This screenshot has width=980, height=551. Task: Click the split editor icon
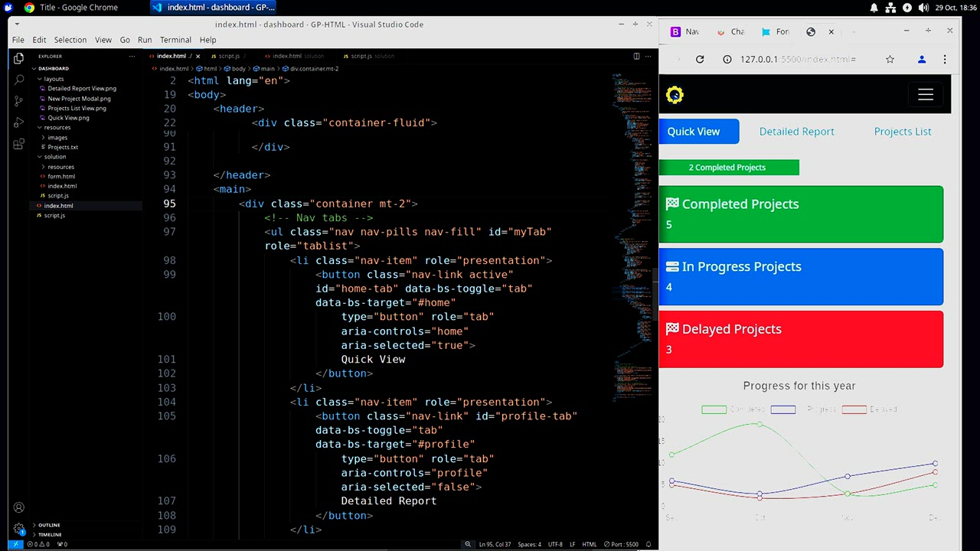coord(636,56)
